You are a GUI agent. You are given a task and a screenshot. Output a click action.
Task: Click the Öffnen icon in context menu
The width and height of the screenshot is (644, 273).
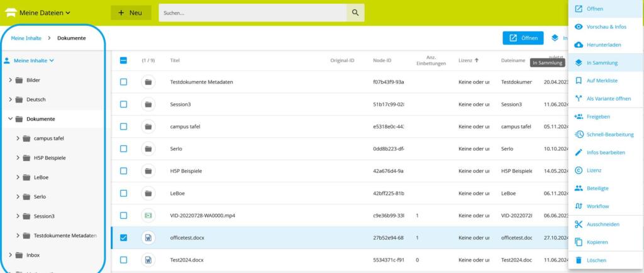579,9
